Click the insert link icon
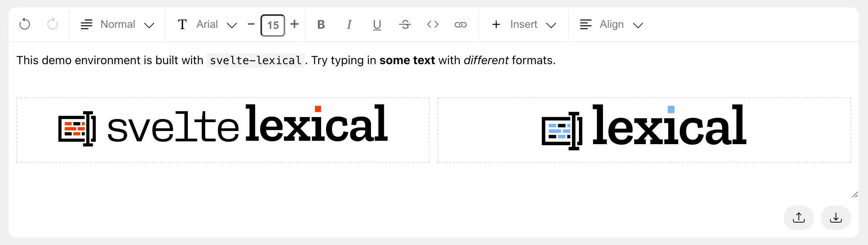868x245 pixels. click(461, 24)
